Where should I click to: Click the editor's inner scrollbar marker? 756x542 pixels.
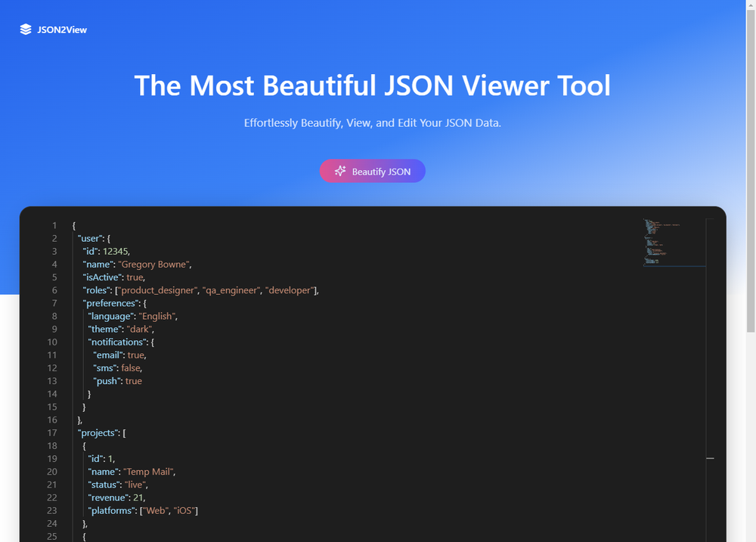710,458
